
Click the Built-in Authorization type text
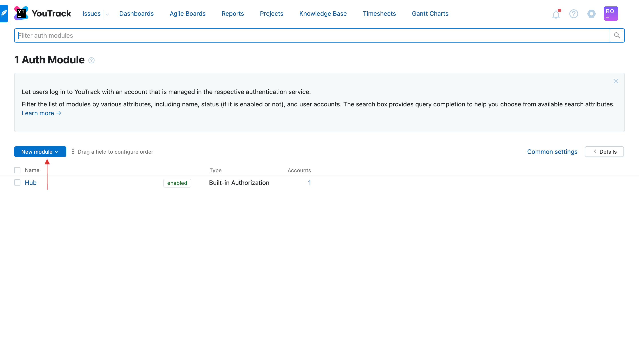pyautogui.click(x=239, y=183)
